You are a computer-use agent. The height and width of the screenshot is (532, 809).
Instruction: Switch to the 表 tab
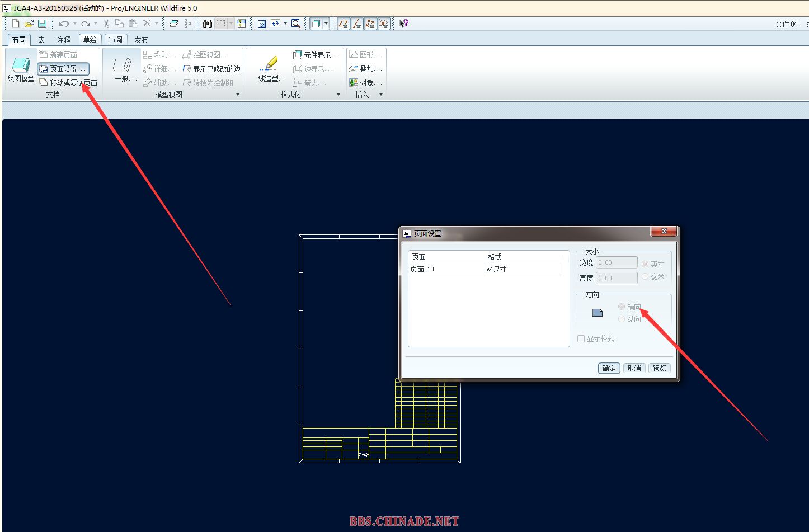click(41, 40)
